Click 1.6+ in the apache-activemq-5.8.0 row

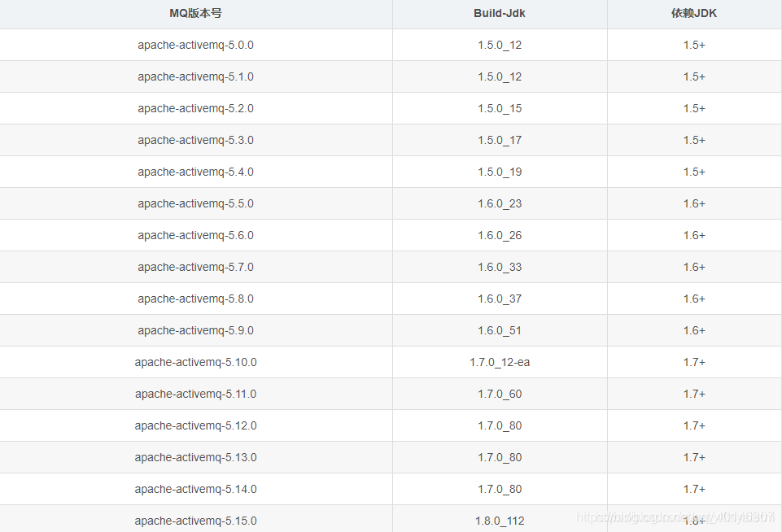pos(694,299)
